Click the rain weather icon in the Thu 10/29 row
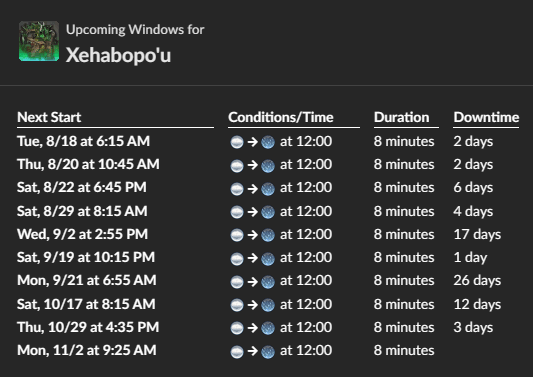 click(x=268, y=328)
